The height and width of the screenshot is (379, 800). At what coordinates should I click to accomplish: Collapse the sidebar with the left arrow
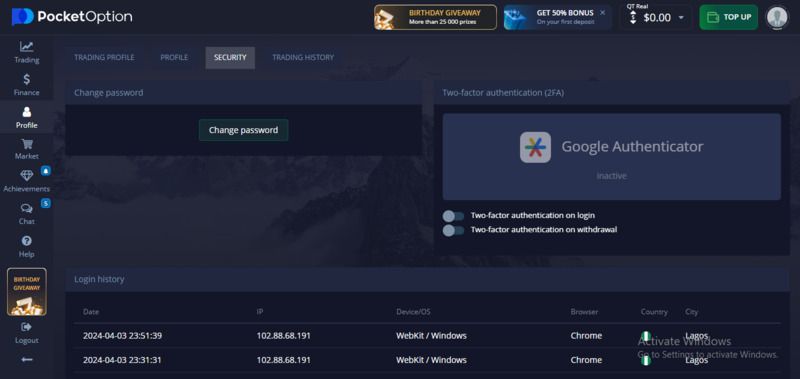click(27, 360)
